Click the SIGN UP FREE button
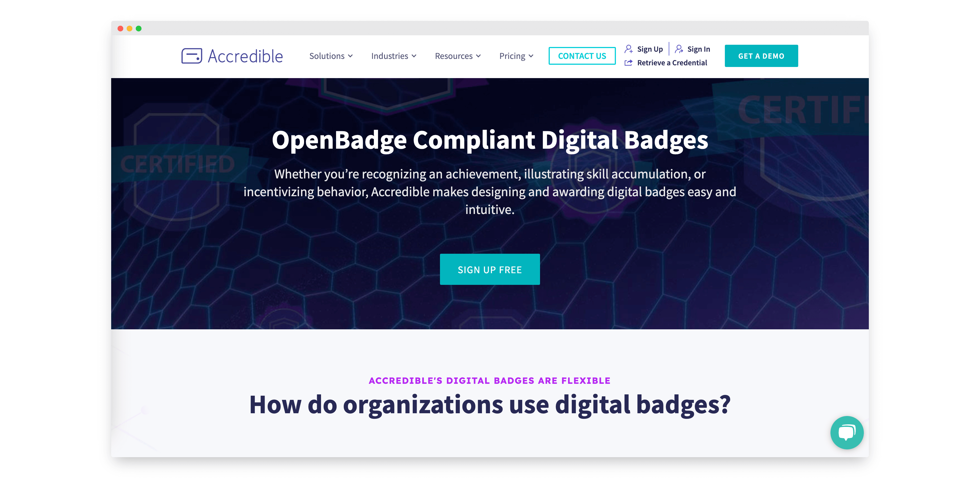980x478 pixels. [490, 269]
